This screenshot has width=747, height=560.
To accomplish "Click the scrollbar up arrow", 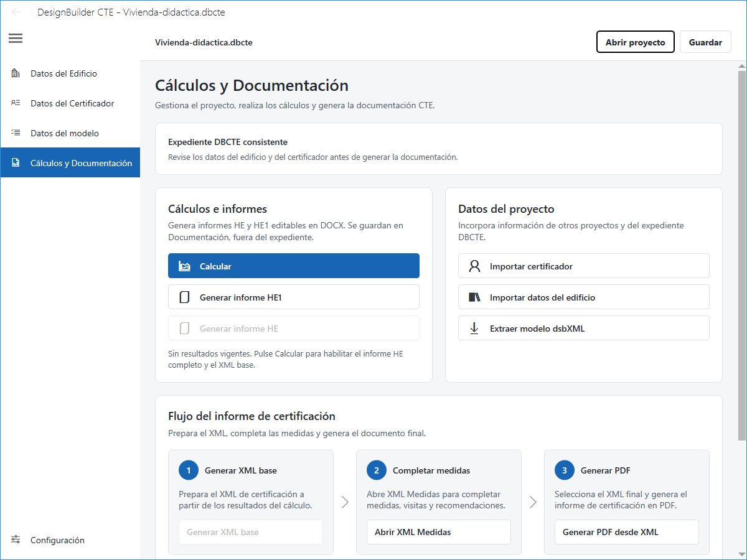I will (741, 65).
